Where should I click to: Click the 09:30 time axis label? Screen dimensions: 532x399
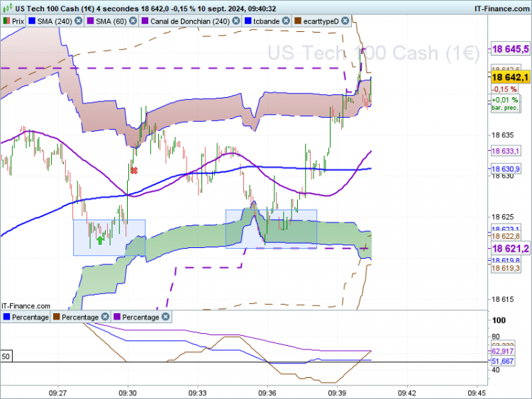coord(128,393)
